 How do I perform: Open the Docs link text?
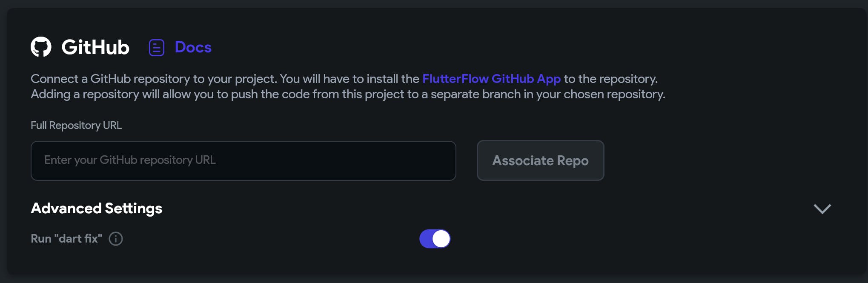tap(193, 47)
